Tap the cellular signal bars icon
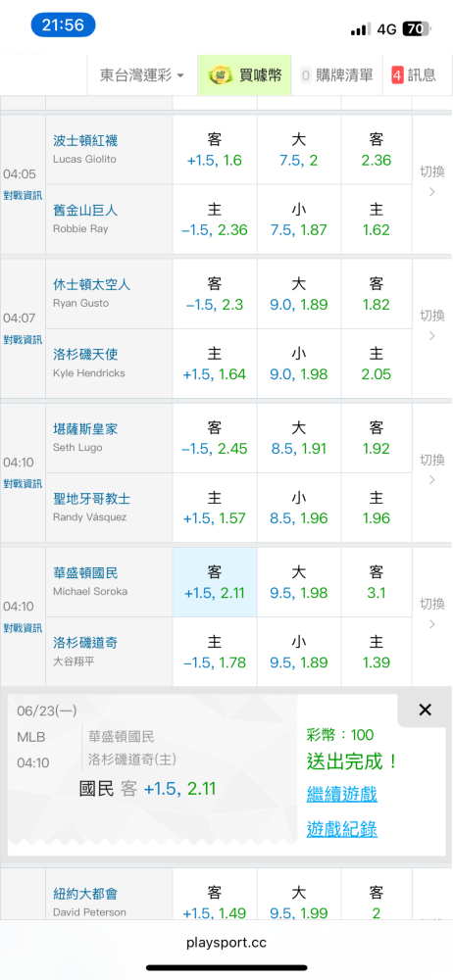The image size is (453, 980). 361,29
